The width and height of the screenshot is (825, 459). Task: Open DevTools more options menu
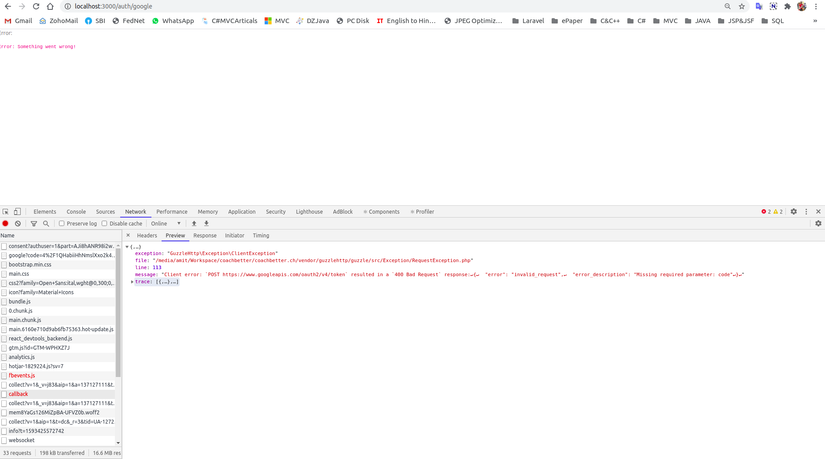806,212
